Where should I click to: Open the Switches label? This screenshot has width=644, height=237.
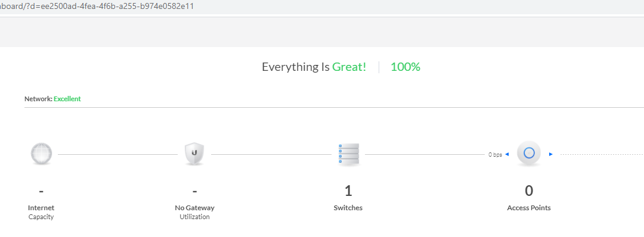pyautogui.click(x=348, y=208)
